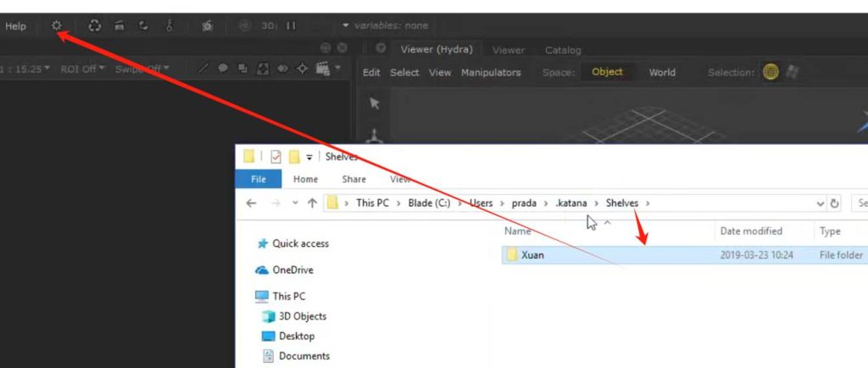
Task: Select the Xuan folder in file list
Action: coord(533,254)
